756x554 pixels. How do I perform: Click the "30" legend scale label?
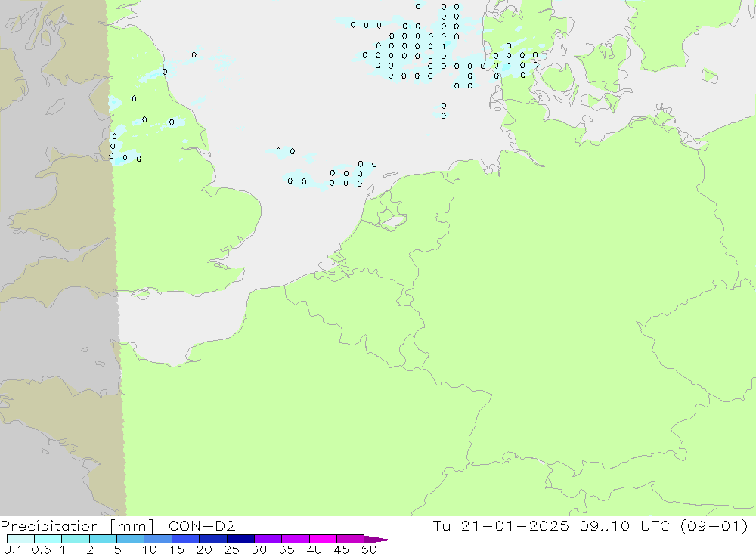[259, 549]
